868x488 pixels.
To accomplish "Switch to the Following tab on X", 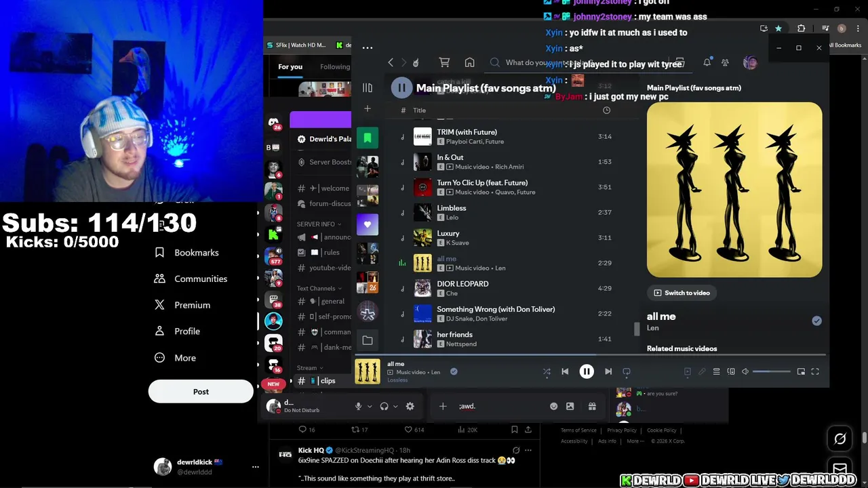I will click(x=335, y=66).
